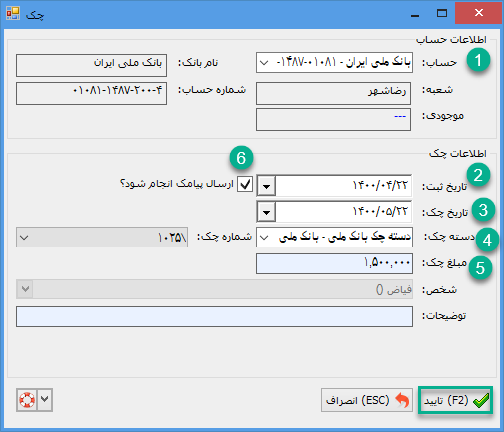This screenshot has height=432, width=504.
Task: Click the lifebuoy help icon
Action: click(27, 400)
